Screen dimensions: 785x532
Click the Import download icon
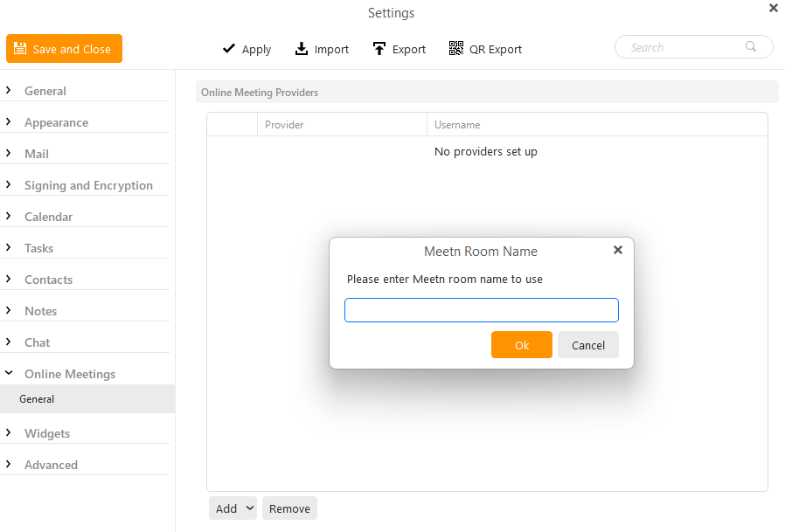[x=302, y=49]
